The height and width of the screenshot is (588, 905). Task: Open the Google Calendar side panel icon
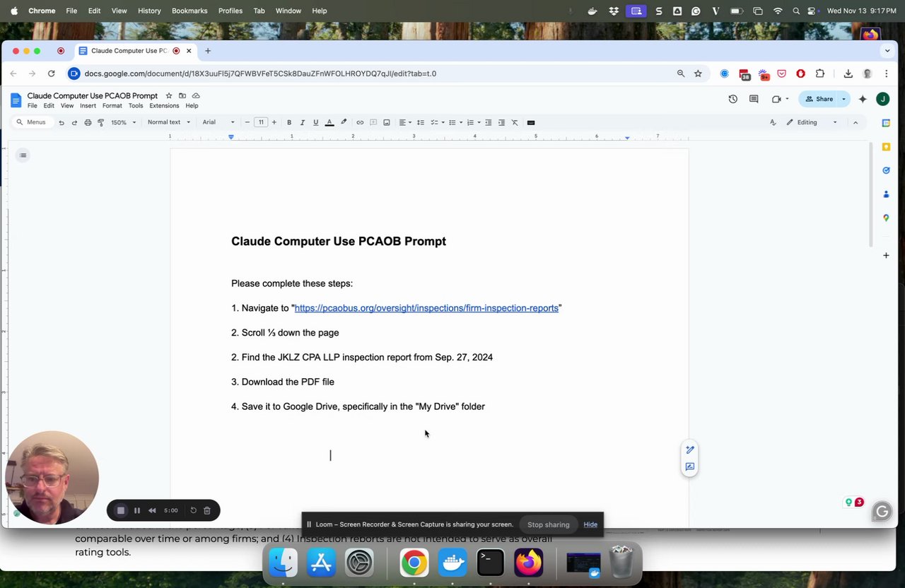tap(886, 123)
